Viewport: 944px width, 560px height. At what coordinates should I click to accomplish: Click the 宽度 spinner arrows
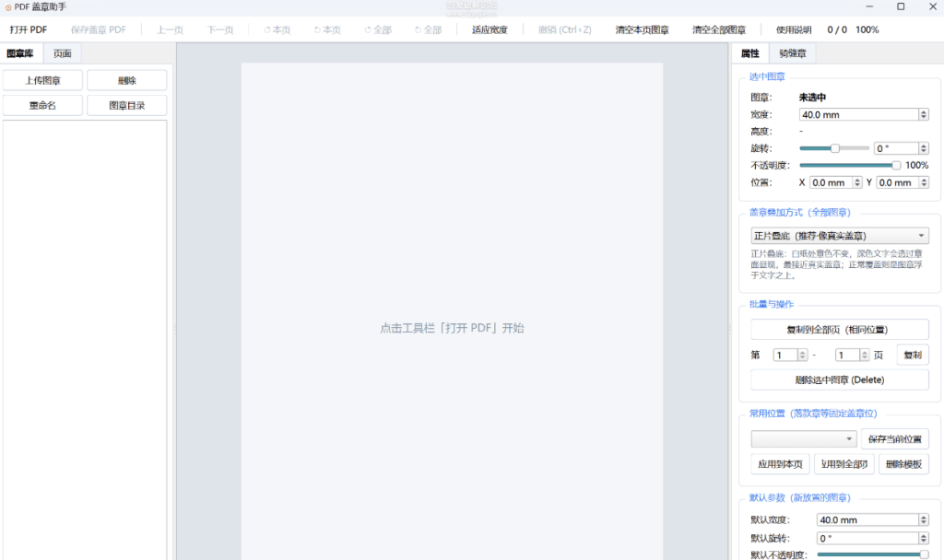click(x=924, y=114)
